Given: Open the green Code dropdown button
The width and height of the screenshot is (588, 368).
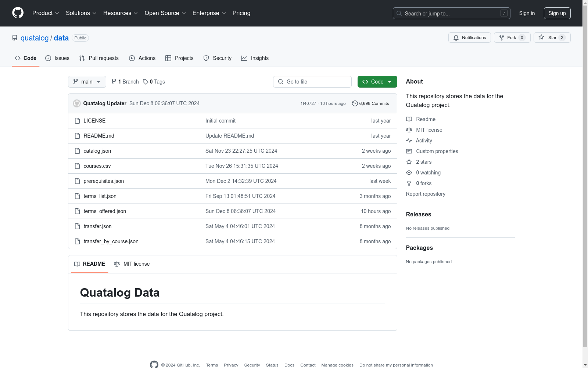Looking at the screenshot, I should pyautogui.click(x=377, y=82).
